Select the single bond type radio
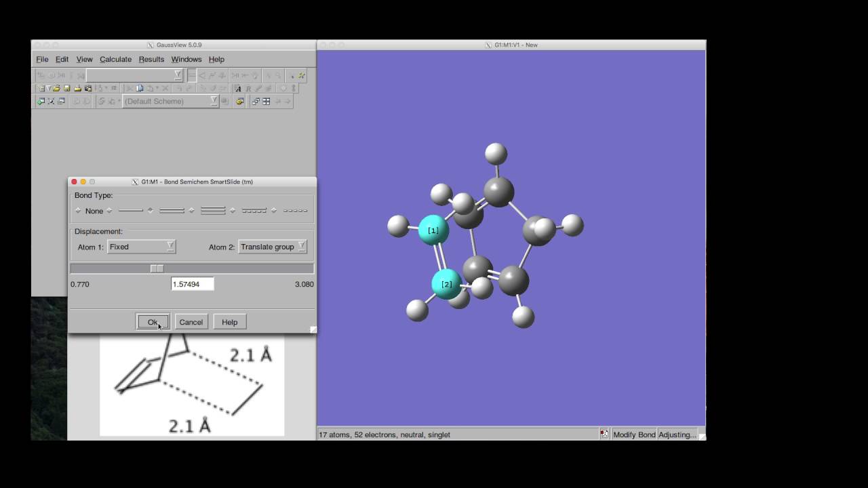The image size is (868, 488). coord(110,211)
